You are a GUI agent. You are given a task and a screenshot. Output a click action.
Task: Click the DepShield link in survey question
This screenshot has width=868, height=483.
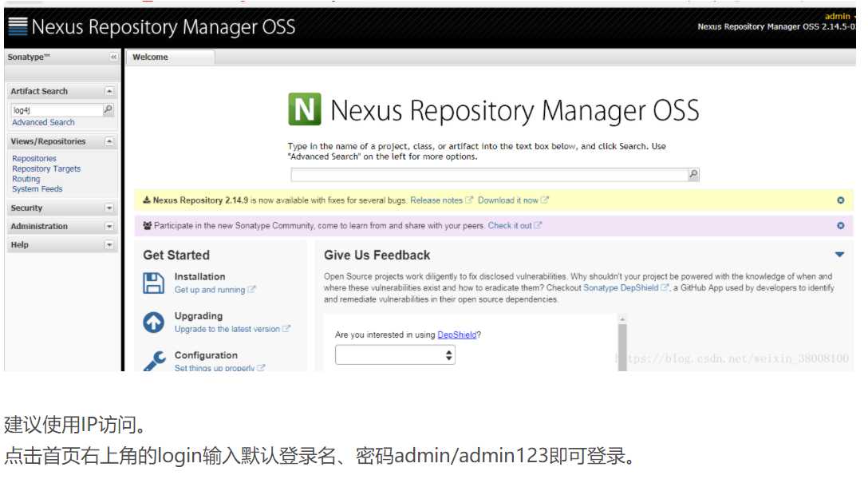pyautogui.click(x=456, y=335)
